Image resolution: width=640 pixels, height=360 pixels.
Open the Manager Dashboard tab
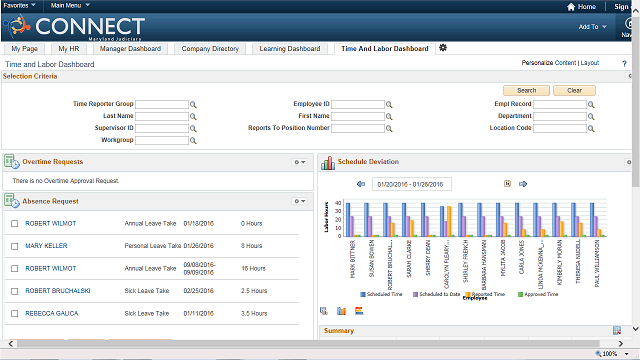130,49
